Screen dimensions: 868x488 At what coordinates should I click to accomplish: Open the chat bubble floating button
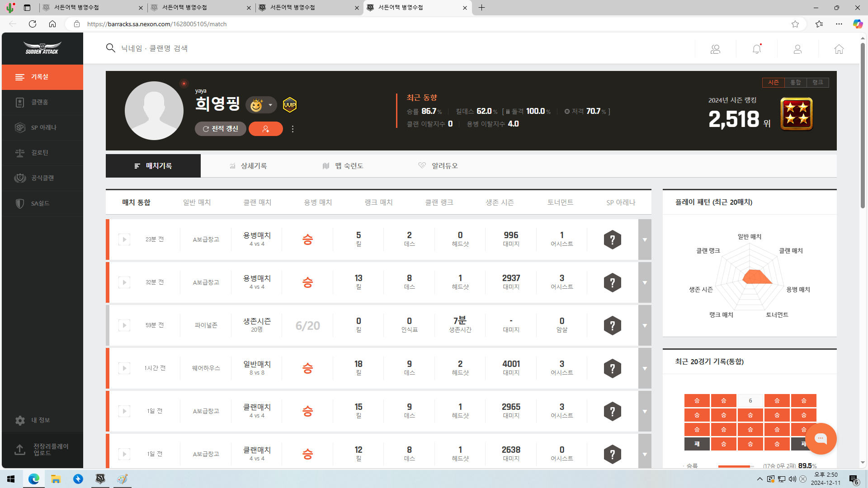tap(821, 438)
